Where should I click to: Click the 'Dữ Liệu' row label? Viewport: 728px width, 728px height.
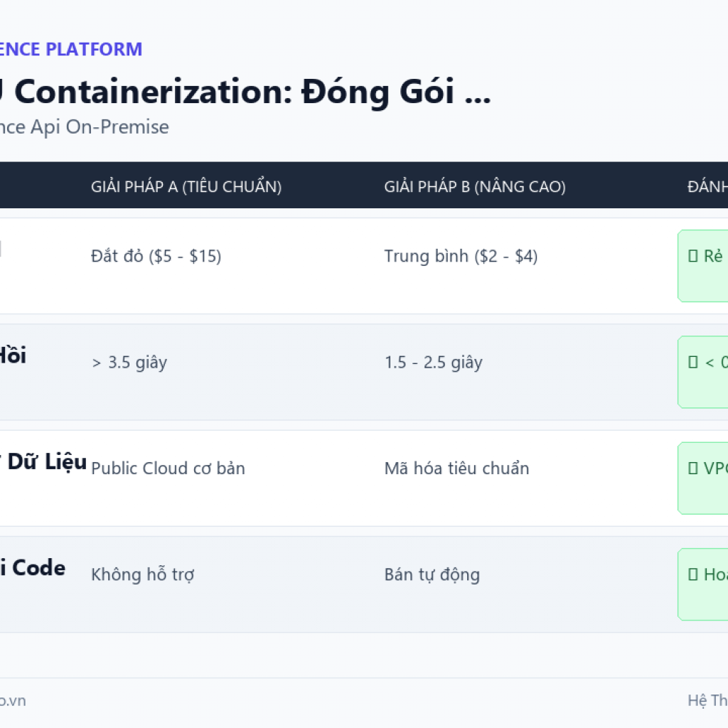[48, 461]
